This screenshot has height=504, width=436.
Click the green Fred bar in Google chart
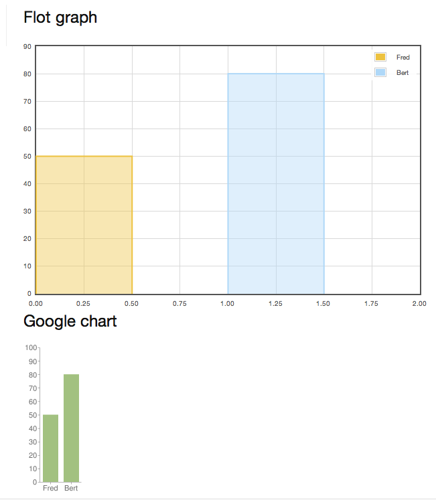[x=50, y=448]
